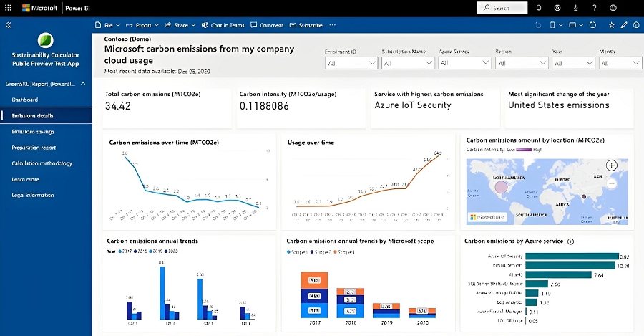Image resolution: width=644 pixels, height=336 pixels.
Task: Select Emissions savings in sidebar
Action: pyautogui.click(x=33, y=132)
